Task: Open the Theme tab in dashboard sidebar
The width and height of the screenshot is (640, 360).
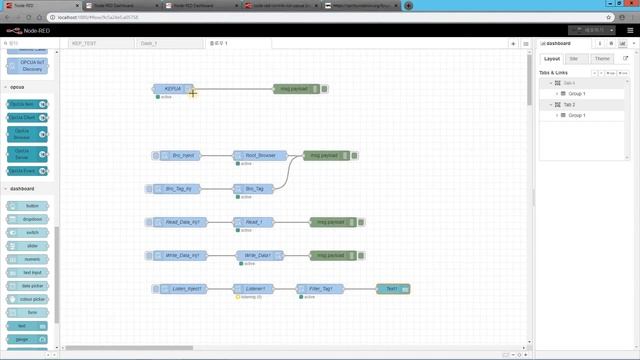Action: coord(602,59)
